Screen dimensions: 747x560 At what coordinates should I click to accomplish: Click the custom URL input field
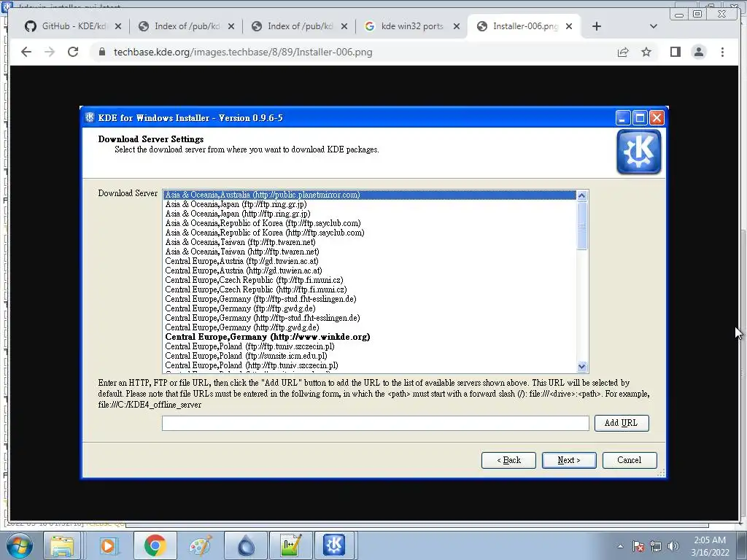coord(376,423)
